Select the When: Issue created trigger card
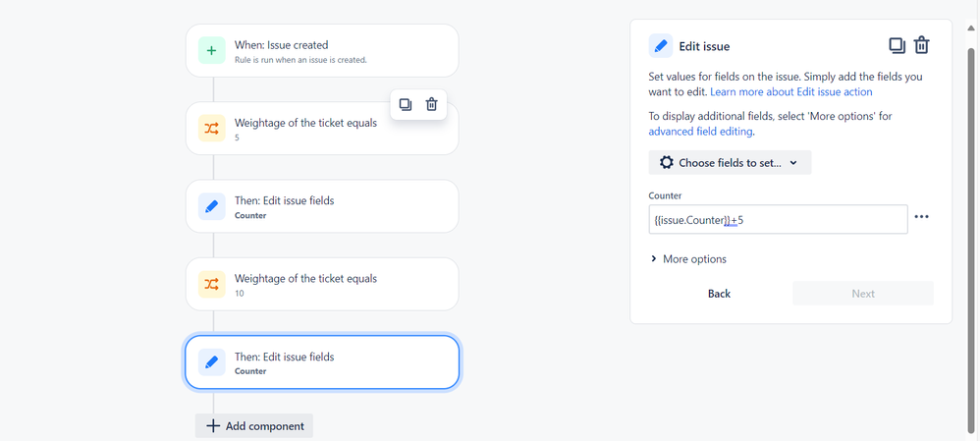Screen dimensions: 980x441 point(322,51)
